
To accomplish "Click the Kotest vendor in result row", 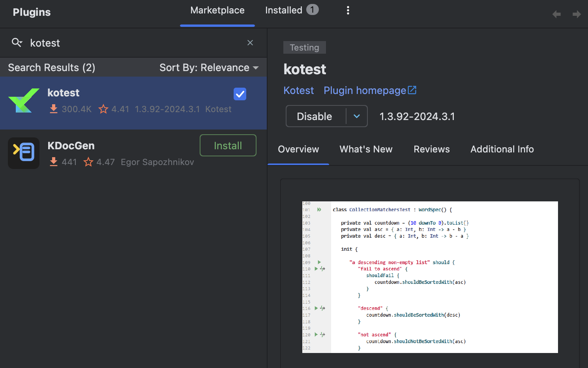I will (x=218, y=109).
